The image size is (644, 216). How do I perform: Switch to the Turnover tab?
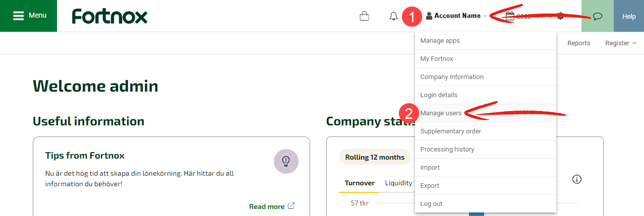(x=360, y=183)
